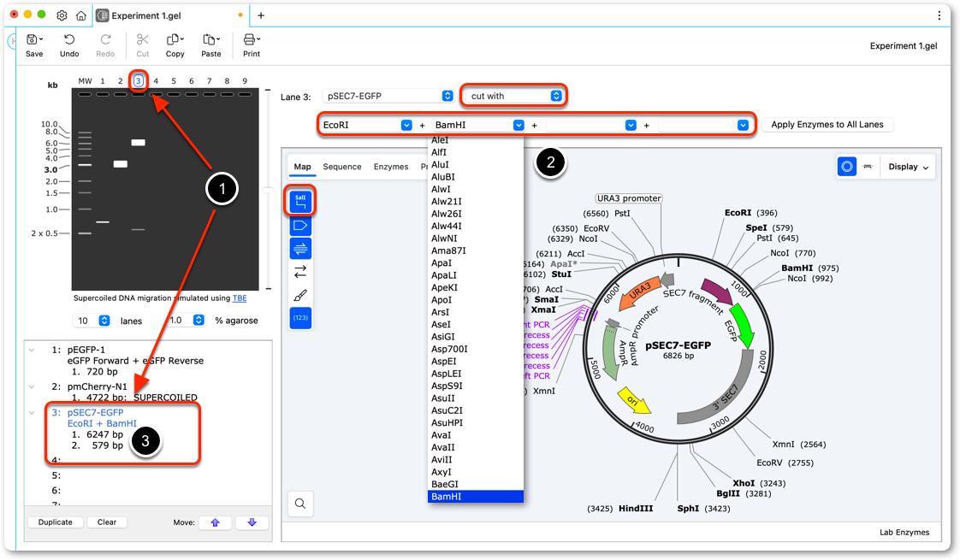The width and height of the screenshot is (960, 560).
Task: Open the Display dropdown menu
Action: [908, 167]
